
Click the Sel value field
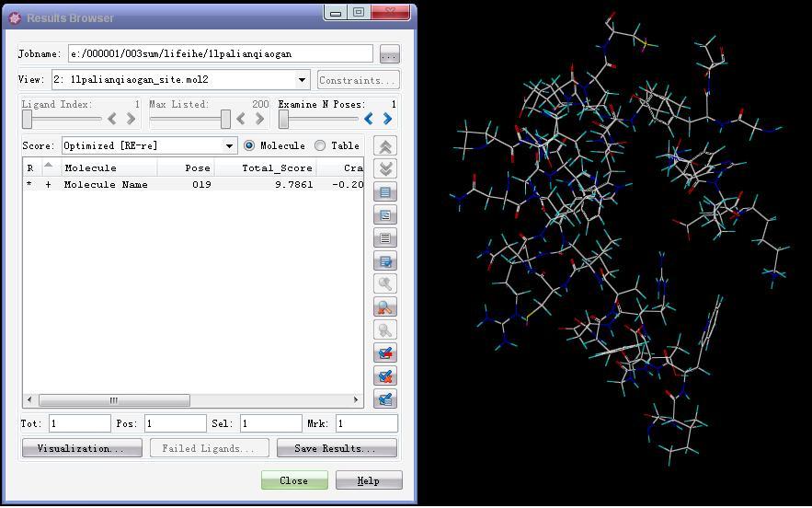(x=271, y=423)
